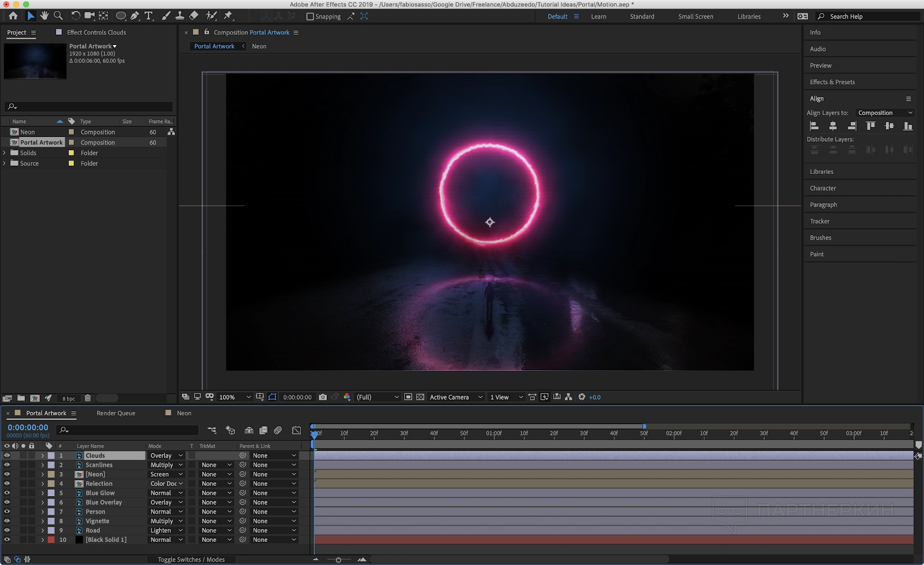Toggle visibility of Vignette layer
The width and height of the screenshot is (924, 565).
[7, 521]
